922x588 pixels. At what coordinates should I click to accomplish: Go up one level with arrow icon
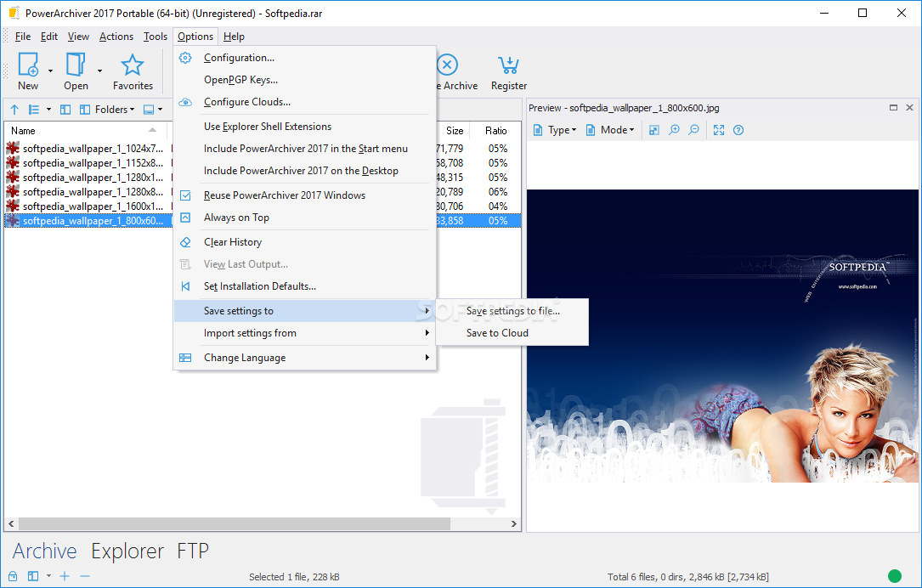(14, 110)
